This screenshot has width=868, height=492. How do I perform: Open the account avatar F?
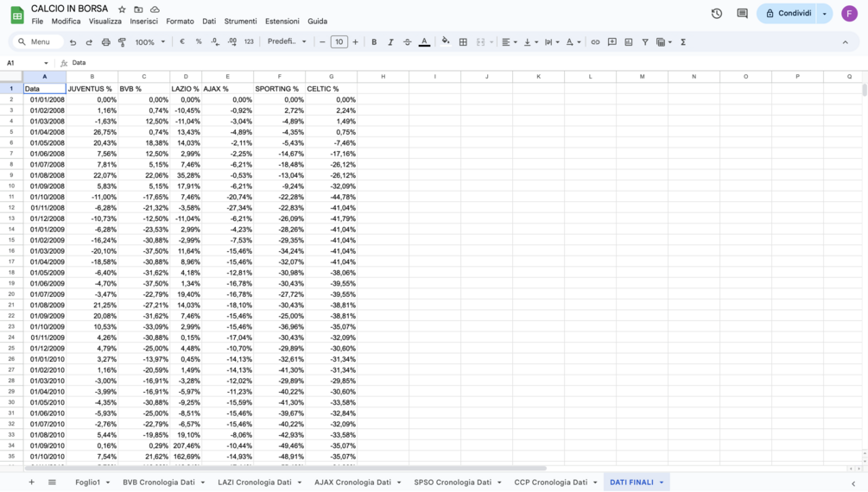(849, 13)
